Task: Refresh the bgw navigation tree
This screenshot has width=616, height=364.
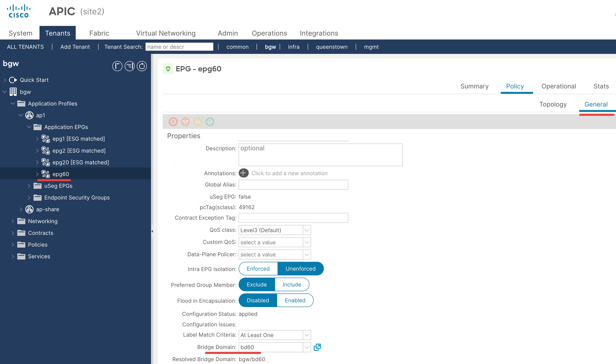Action: click(142, 66)
